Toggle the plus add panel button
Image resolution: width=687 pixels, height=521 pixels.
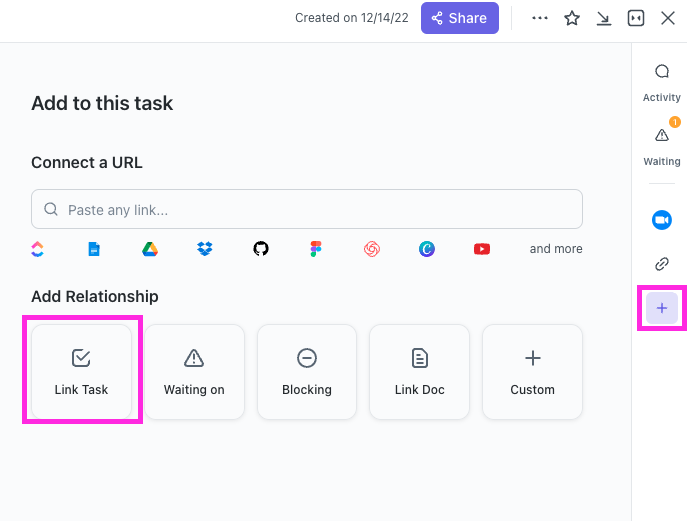coord(661,308)
